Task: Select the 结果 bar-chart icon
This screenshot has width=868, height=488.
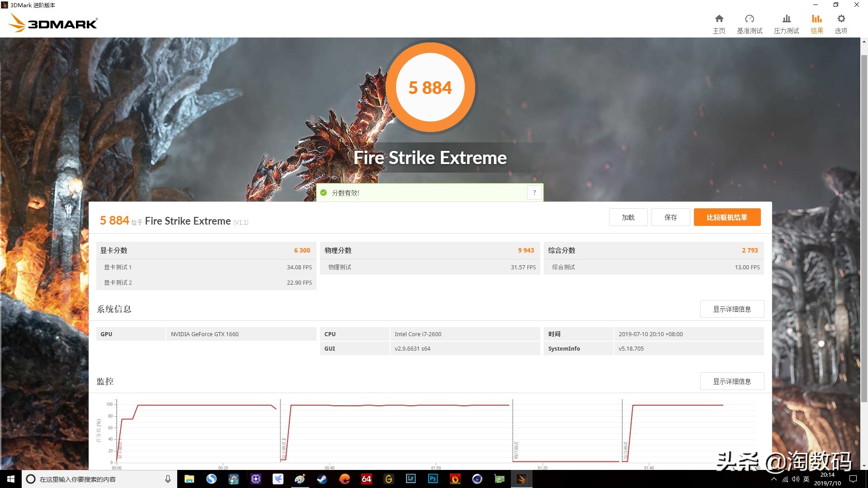Action: pos(816,23)
